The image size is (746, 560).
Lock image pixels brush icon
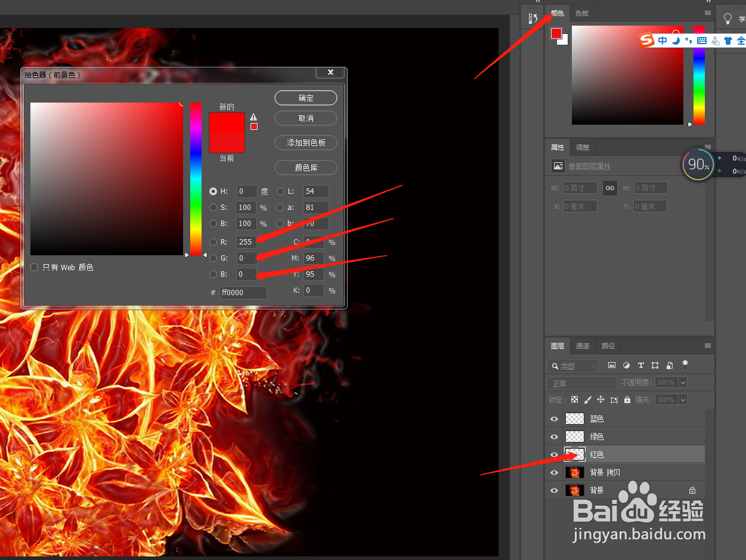[587, 400]
